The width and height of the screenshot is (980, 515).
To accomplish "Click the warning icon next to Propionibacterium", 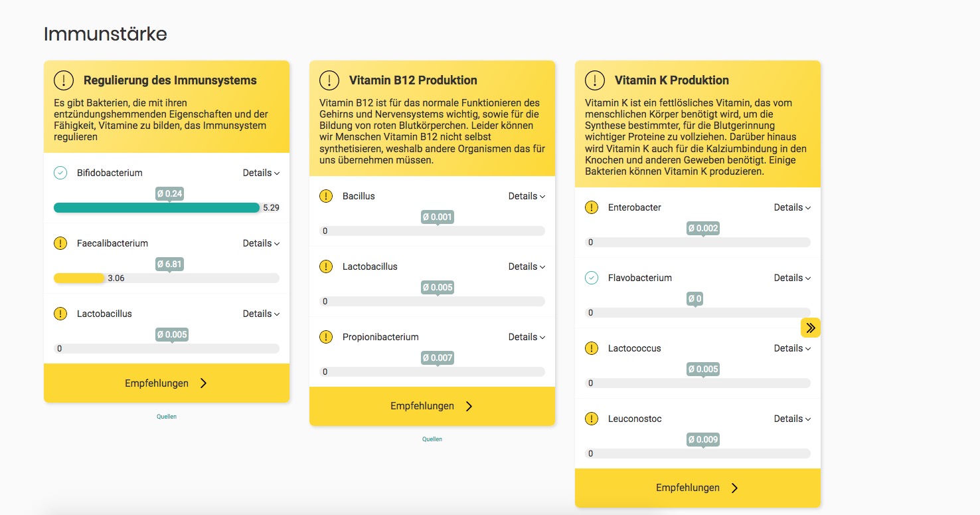I will pos(326,337).
